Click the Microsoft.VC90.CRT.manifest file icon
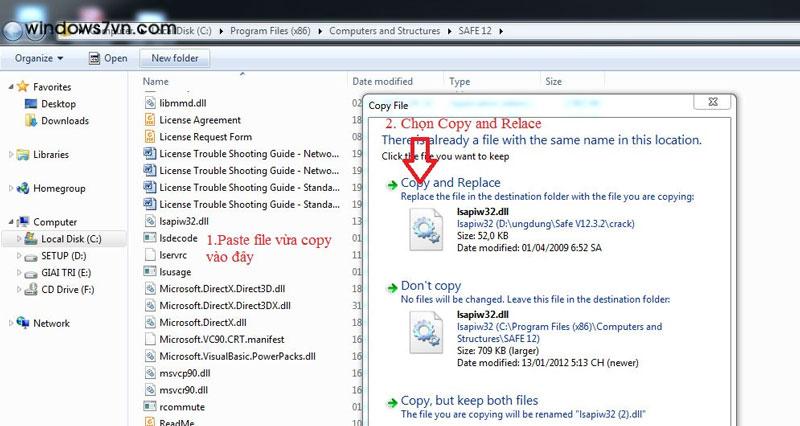 pyautogui.click(x=149, y=339)
